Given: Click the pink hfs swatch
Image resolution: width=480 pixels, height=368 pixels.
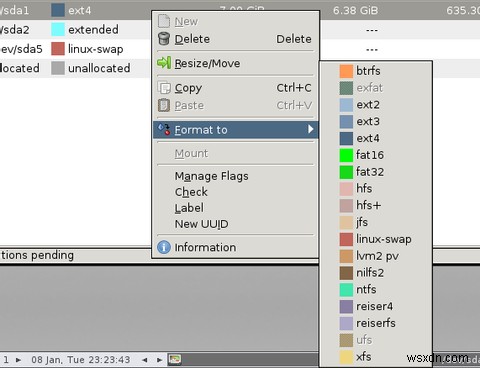Looking at the screenshot, I should 346,189.
